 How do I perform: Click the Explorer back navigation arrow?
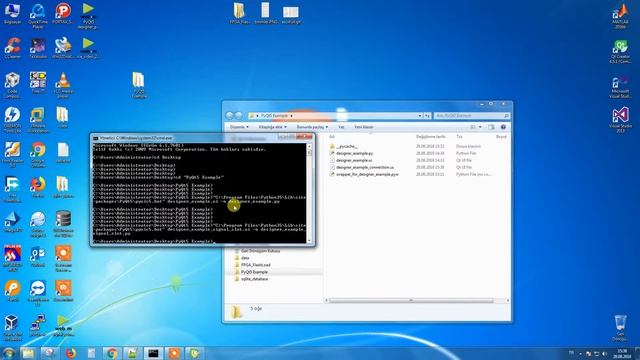[230, 116]
